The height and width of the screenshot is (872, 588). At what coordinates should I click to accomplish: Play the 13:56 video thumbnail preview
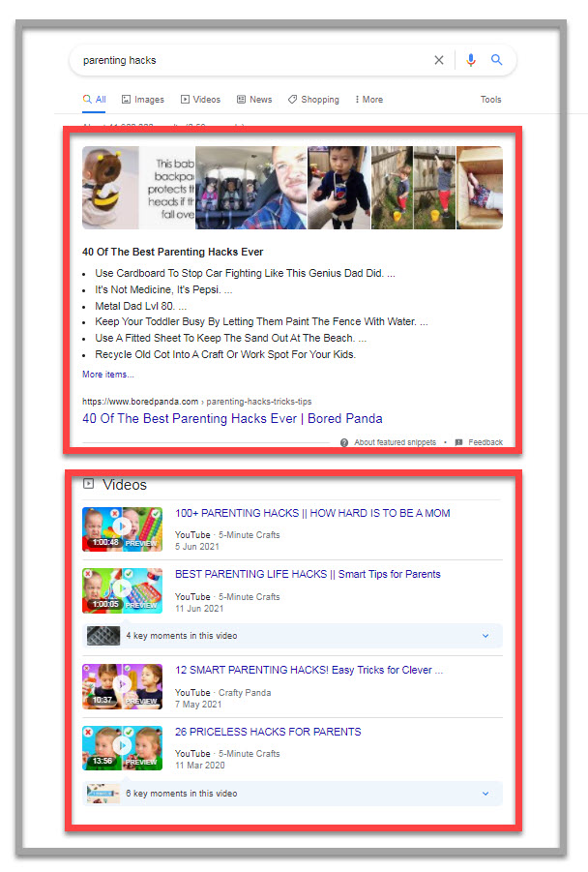tap(122, 748)
